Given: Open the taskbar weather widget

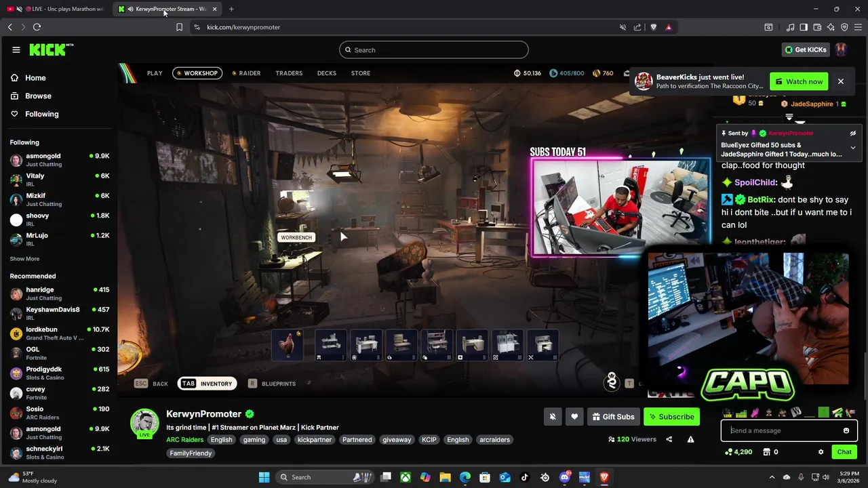Looking at the screenshot, I should pos(32,477).
